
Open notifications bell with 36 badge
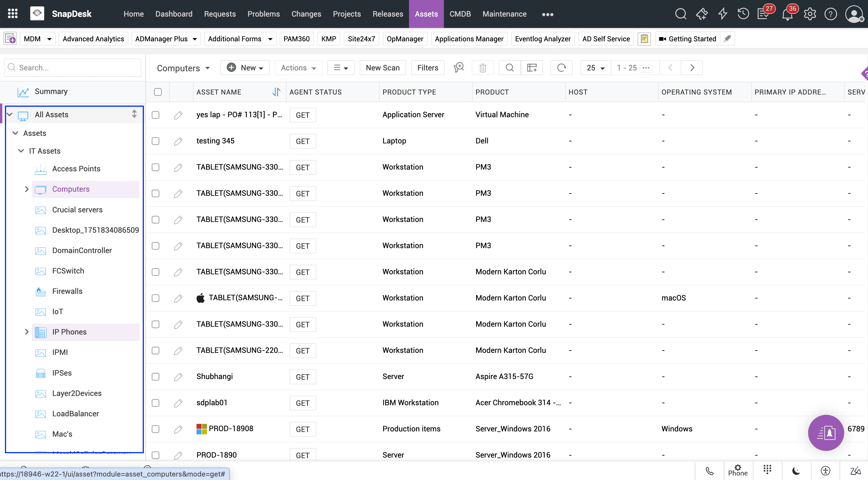(788, 14)
